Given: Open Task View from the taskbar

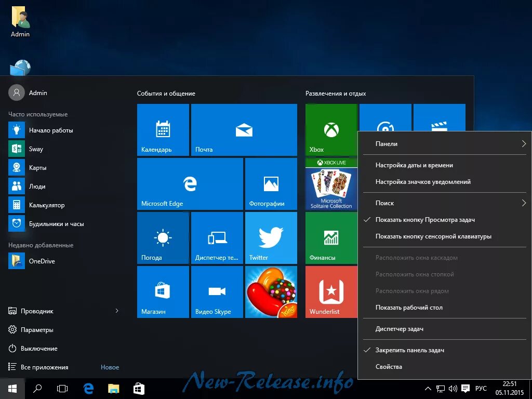Looking at the screenshot, I should (x=62, y=389).
